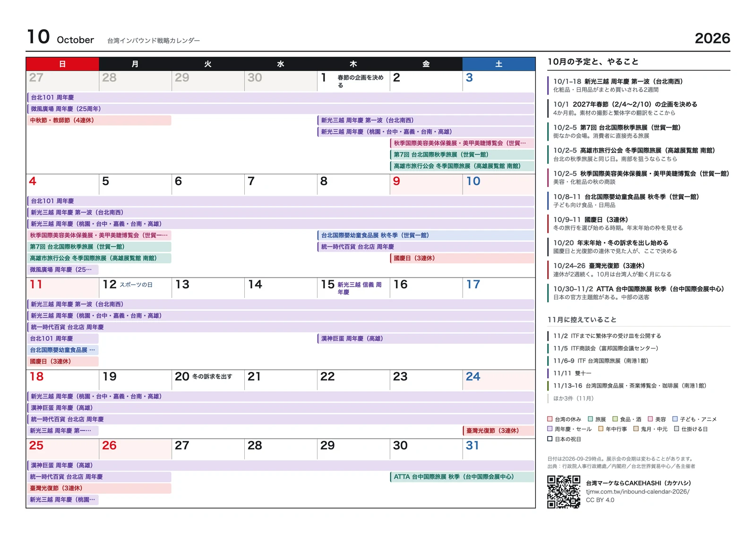Open sidebar item 10/1 2027年春節の企画を決める

(639, 109)
